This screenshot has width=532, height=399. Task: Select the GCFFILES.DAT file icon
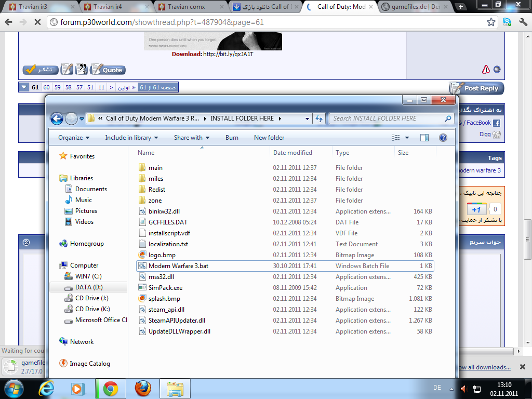coord(142,222)
